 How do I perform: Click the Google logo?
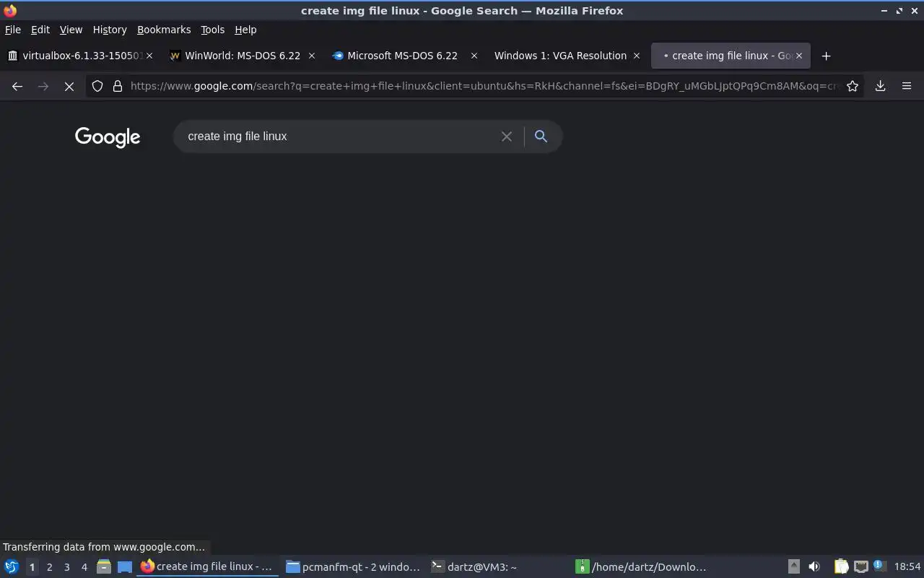108,137
